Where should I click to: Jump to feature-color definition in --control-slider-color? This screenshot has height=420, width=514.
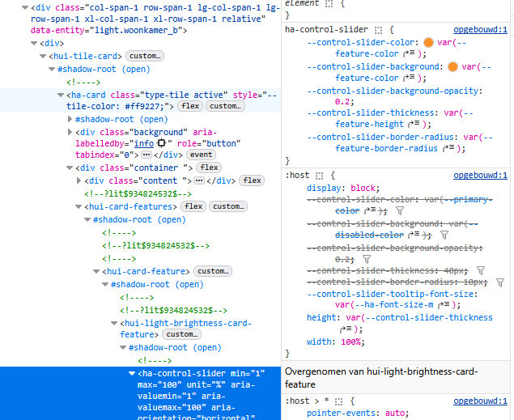point(409,53)
